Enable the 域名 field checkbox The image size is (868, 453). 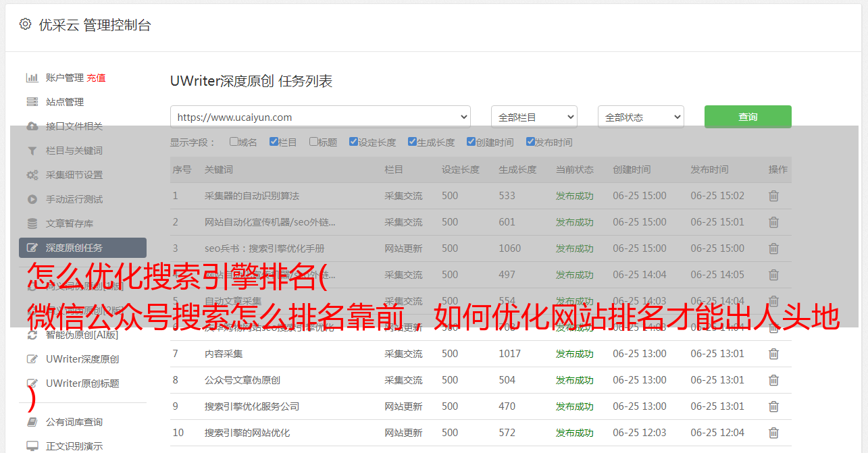[x=234, y=142]
